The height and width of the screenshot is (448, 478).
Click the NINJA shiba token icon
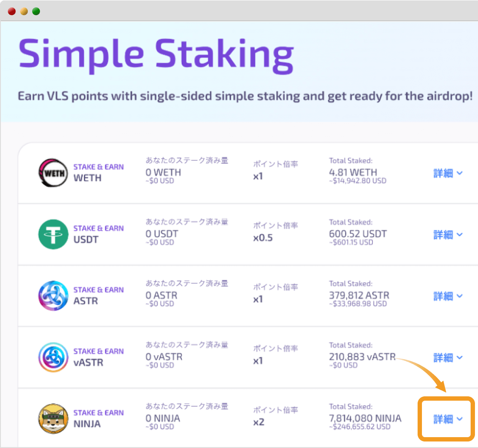[53, 419]
